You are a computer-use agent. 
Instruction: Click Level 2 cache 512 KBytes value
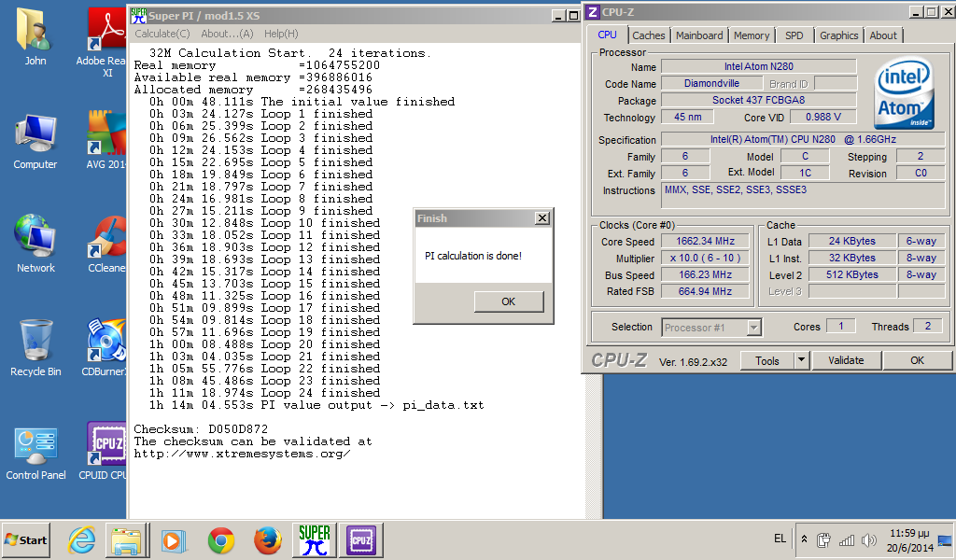[851, 274]
